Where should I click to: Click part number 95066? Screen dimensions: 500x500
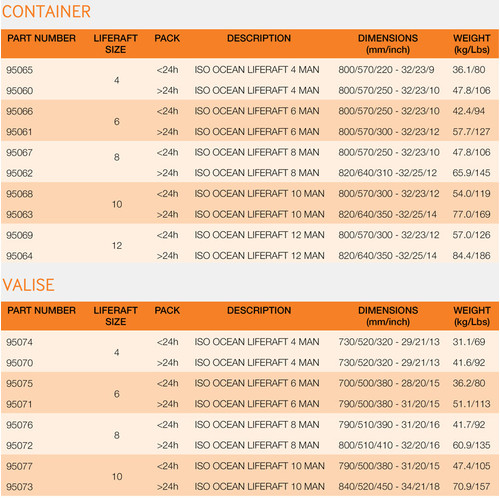19,111
